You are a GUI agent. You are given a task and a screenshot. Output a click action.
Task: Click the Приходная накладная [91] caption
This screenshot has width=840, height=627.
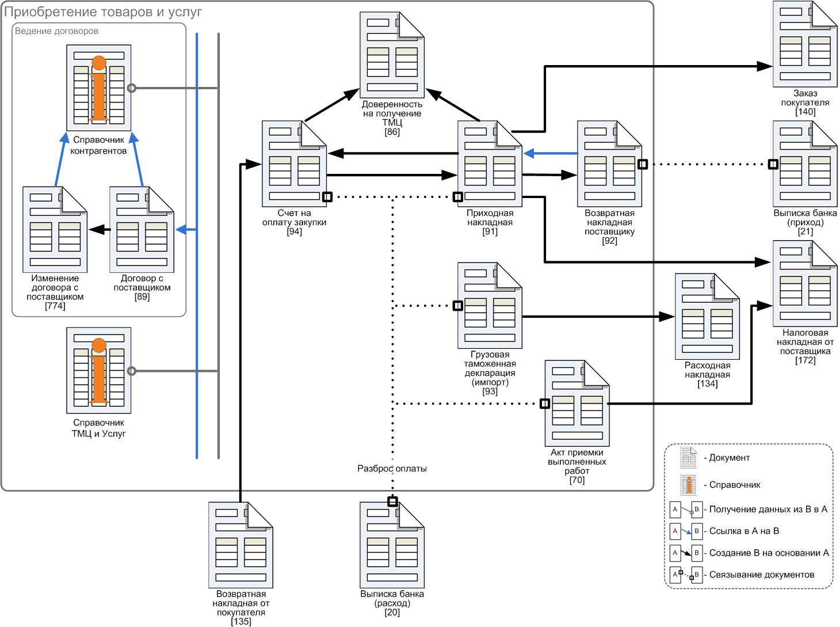(490, 222)
